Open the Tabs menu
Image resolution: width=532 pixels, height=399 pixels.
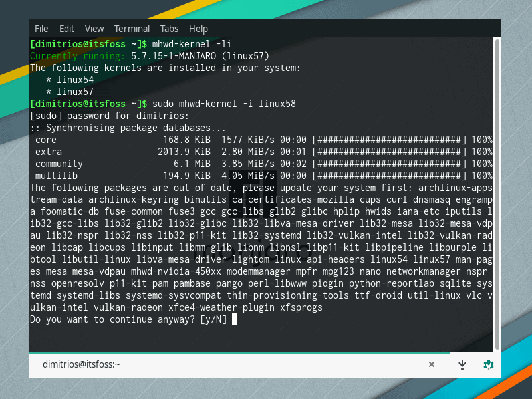[x=169, y=28]
